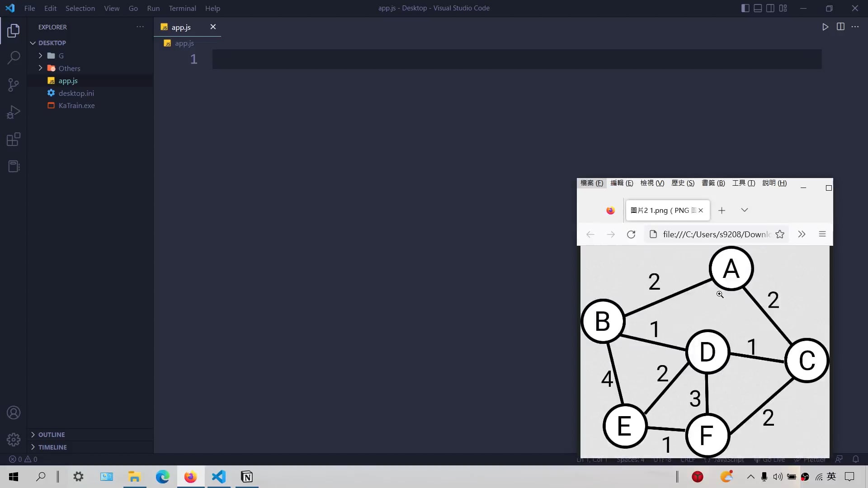Open the Extensions view
The height and width of the screenshot is (488, 868).
(x=14, y=139)
